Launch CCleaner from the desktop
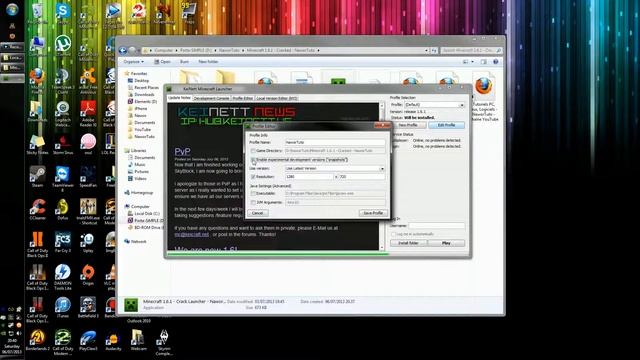The width and height of the screenshot is (640, 360). 37,209
